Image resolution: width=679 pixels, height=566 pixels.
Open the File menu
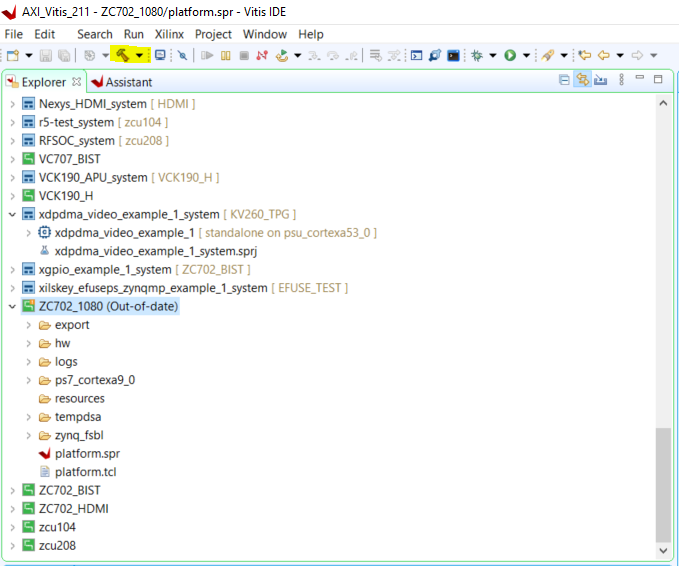[13, 34]
